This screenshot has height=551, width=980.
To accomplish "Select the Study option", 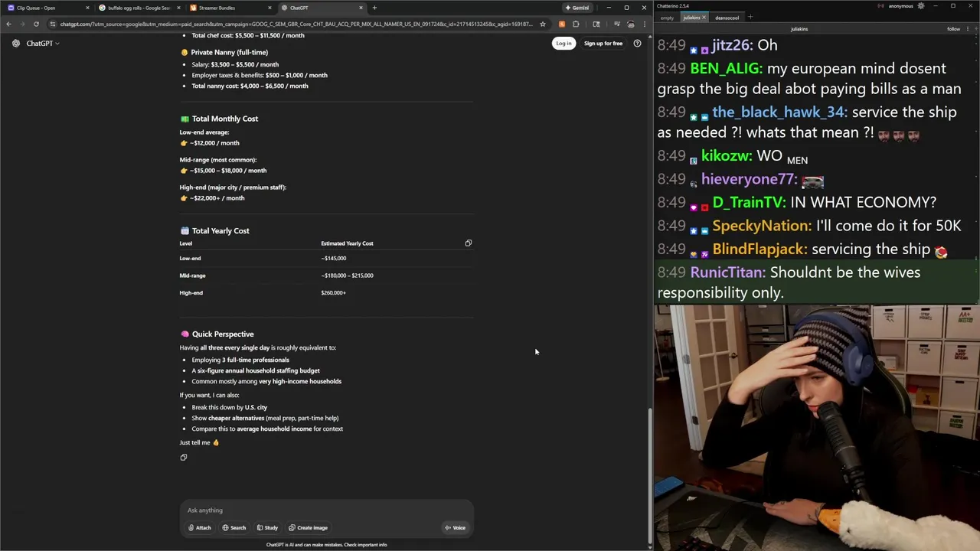I will [267, 527].
